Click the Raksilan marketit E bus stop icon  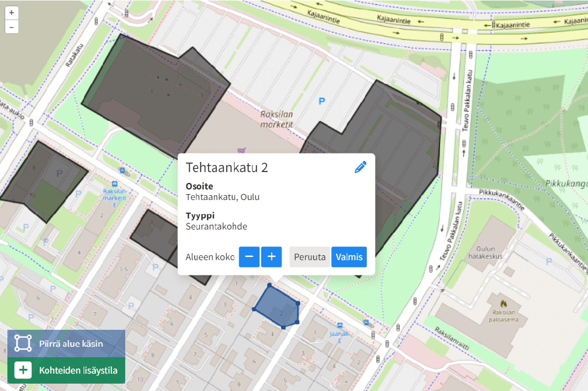point(115,184)
